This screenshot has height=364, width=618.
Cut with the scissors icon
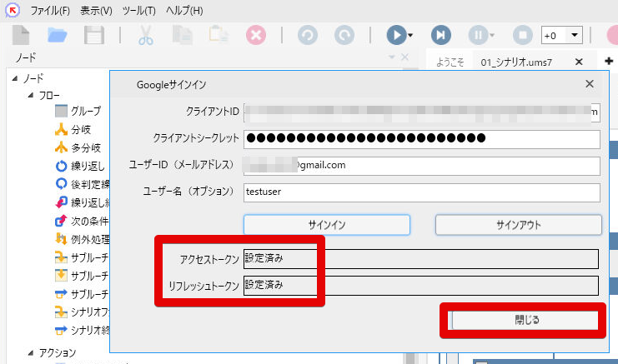tap(145, 35)
